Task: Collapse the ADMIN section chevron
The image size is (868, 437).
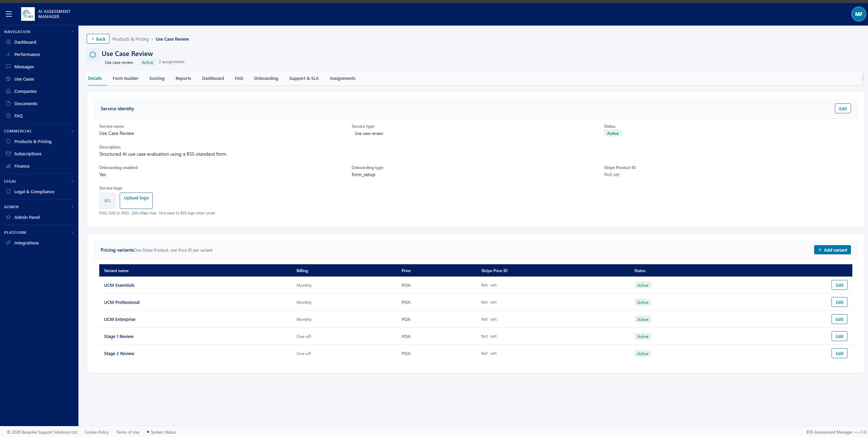Action: coord(72,207)
